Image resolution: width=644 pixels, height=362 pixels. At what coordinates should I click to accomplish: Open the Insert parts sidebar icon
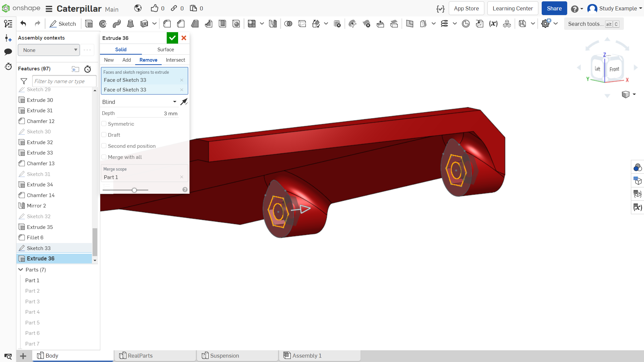pos(8,38)
